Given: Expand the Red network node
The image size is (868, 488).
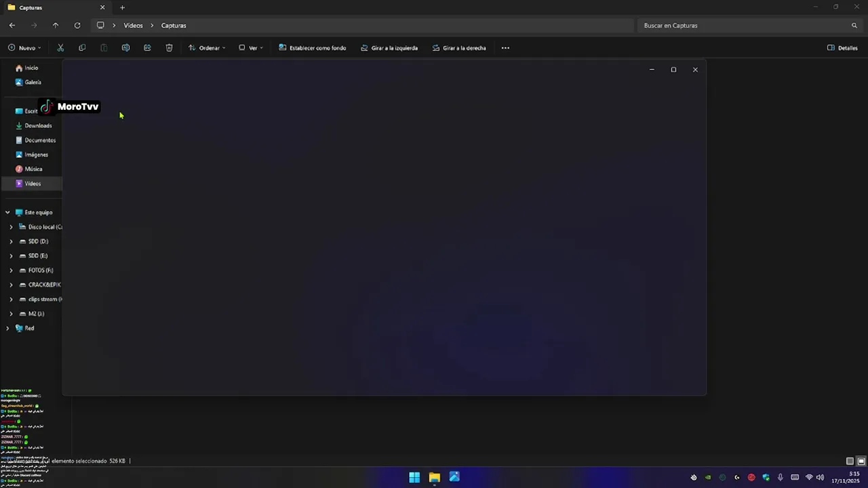Looking at the screenshot, I should pyautogui.click(x=7, y=328).
